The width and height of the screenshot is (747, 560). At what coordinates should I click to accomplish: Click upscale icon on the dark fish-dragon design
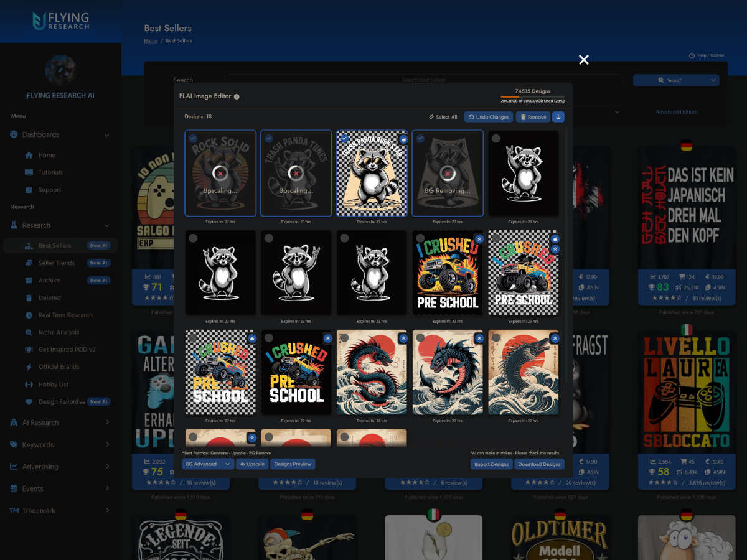coord(479,338)
